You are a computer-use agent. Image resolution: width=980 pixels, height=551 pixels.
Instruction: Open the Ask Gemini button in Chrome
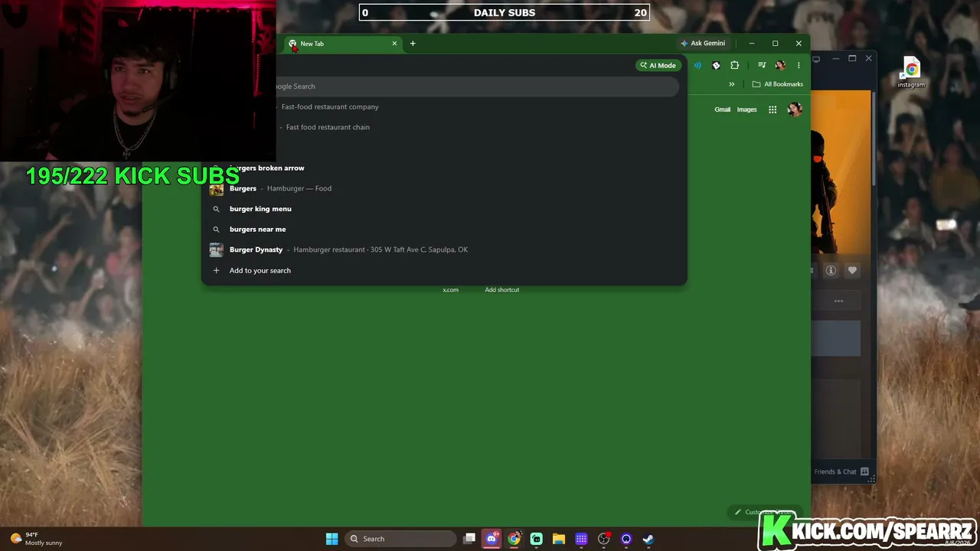tap(703, 44)
